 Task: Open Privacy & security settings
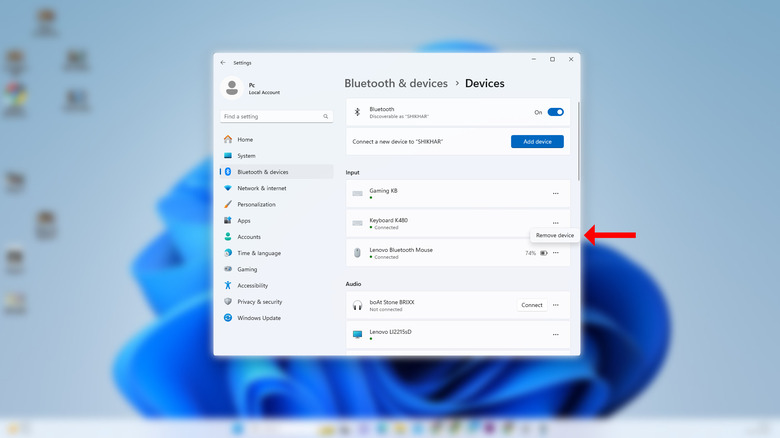277,302
